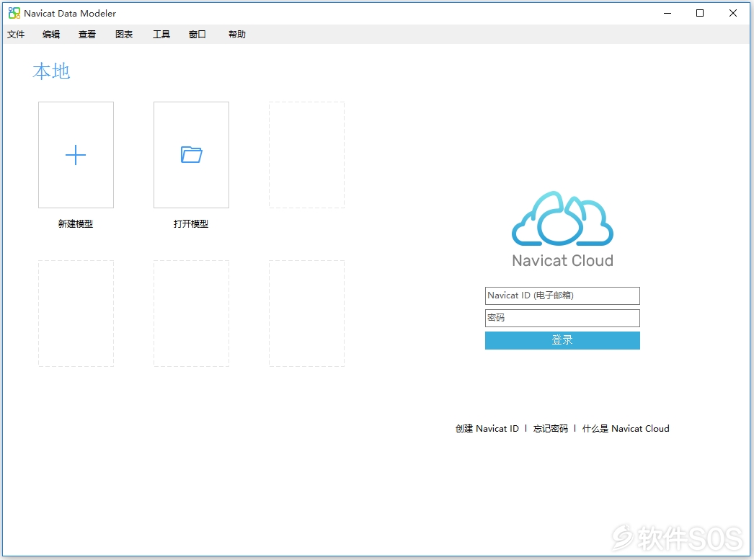This screenshot has width=754, height=560.
Task: Click the folder icon to open a model
Action: pos(192,154)
